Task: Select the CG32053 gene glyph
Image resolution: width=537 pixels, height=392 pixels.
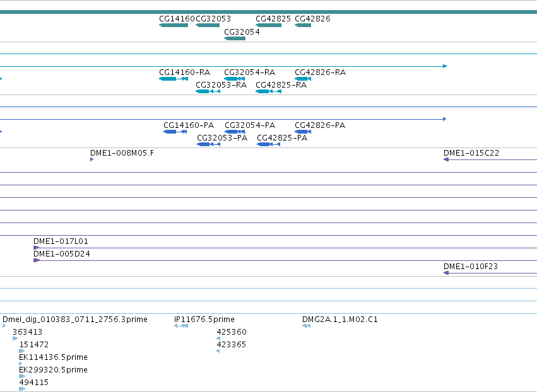Action: point(208,25)
